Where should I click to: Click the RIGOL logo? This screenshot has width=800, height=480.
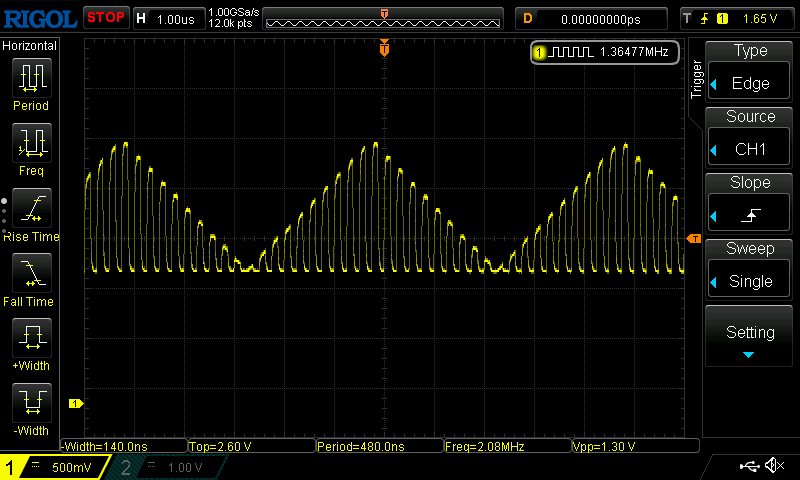(x=40, y=19)
